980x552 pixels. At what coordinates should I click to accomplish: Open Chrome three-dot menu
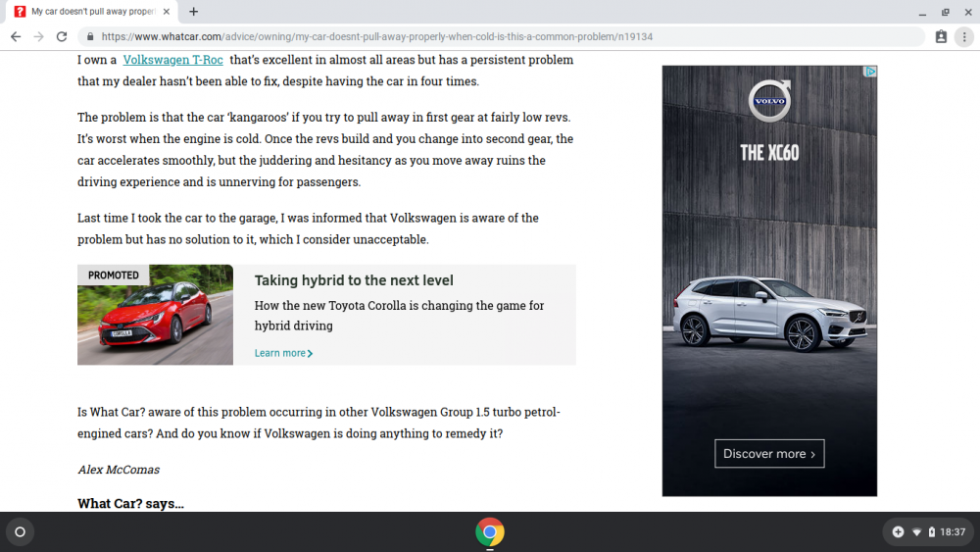point(964,37)
